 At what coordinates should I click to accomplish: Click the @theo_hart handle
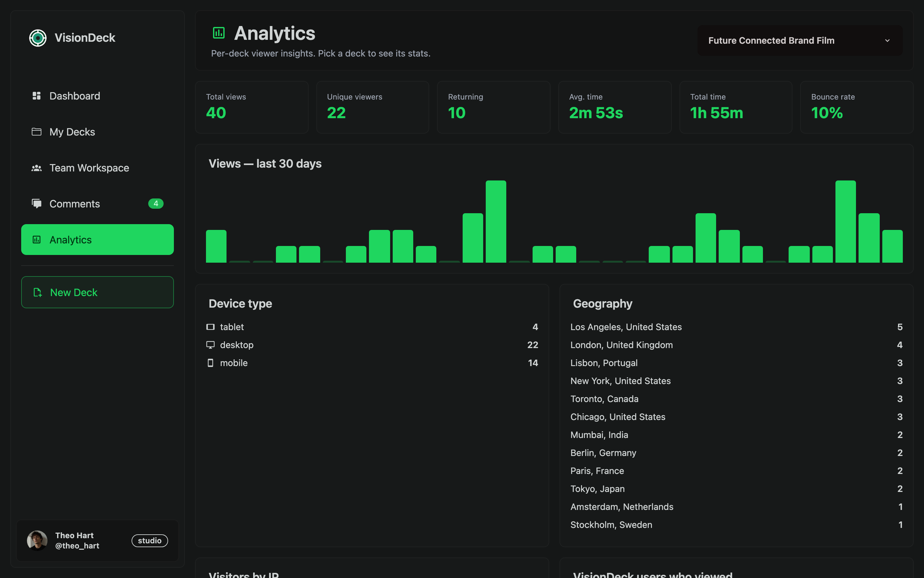[x=77, y=546]
